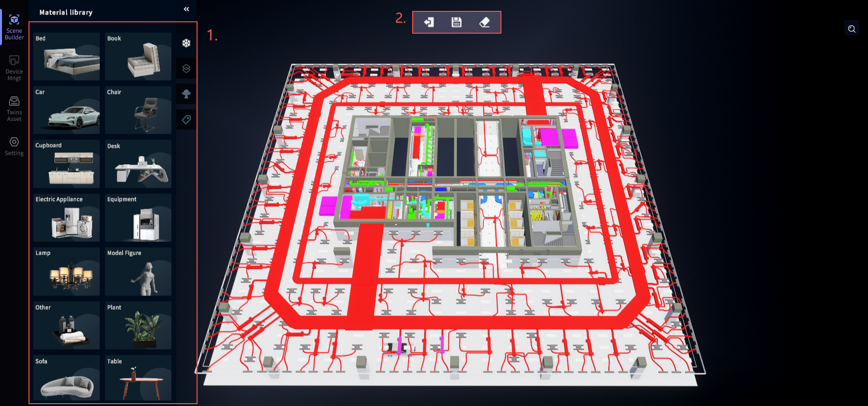The image size is (868, 406).
Task: Select the Sofa material thumbnail
Action: (66, 378)
